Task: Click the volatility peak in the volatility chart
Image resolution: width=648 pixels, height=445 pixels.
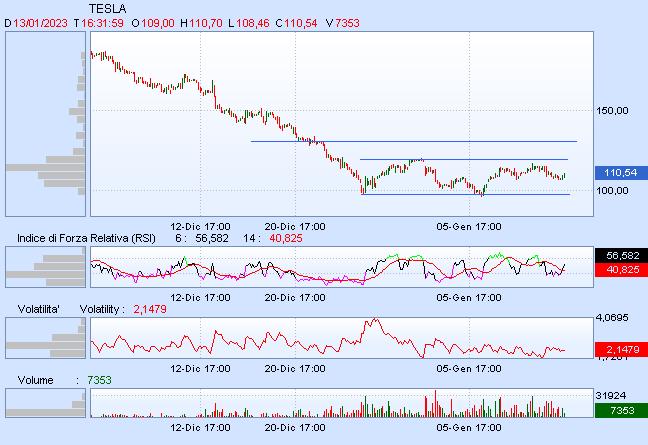Action: click(375, 319)
